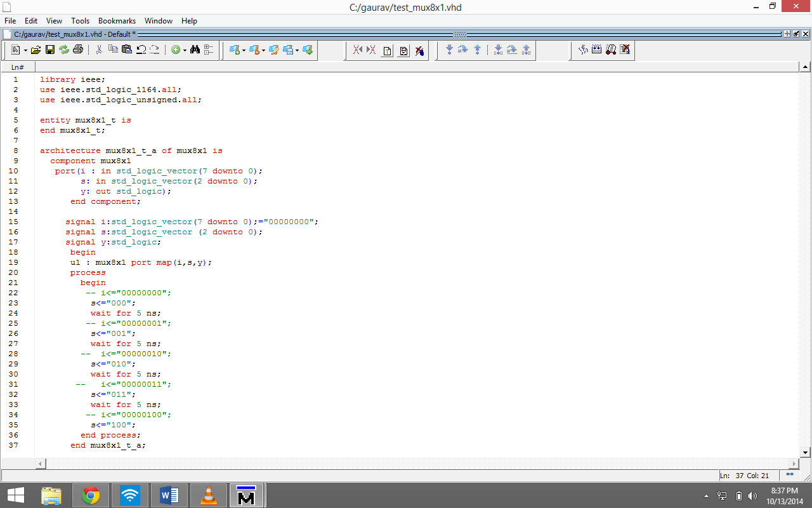
Task: Open the New file dropdown arrow
Action: click(25, 50)
